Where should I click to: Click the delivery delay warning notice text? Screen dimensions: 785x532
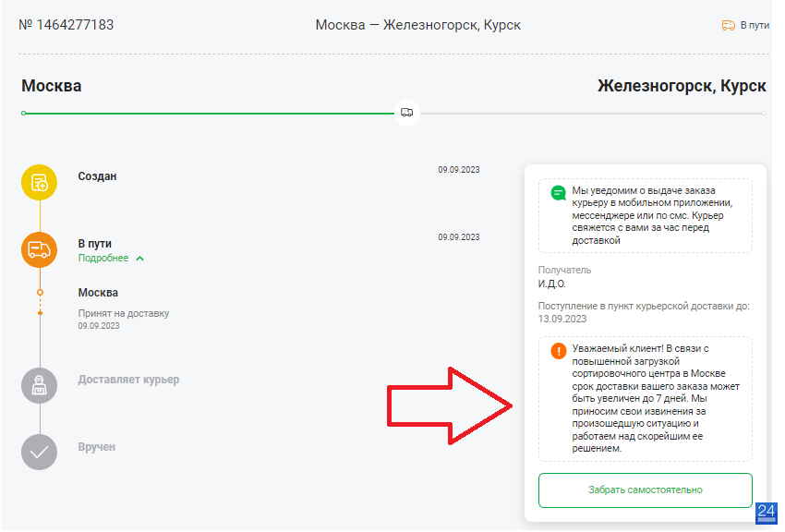pos(656,398)
